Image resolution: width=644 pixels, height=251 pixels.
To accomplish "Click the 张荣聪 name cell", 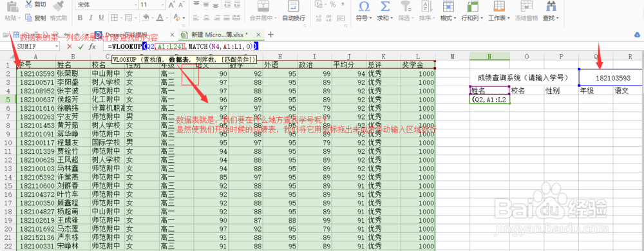I will [x=73, y=74].
